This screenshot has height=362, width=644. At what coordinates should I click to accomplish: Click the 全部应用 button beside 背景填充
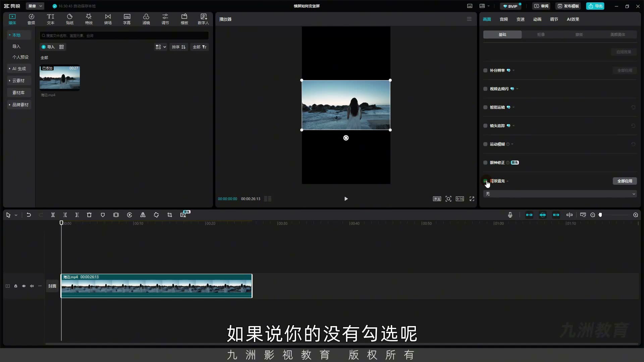625,181
